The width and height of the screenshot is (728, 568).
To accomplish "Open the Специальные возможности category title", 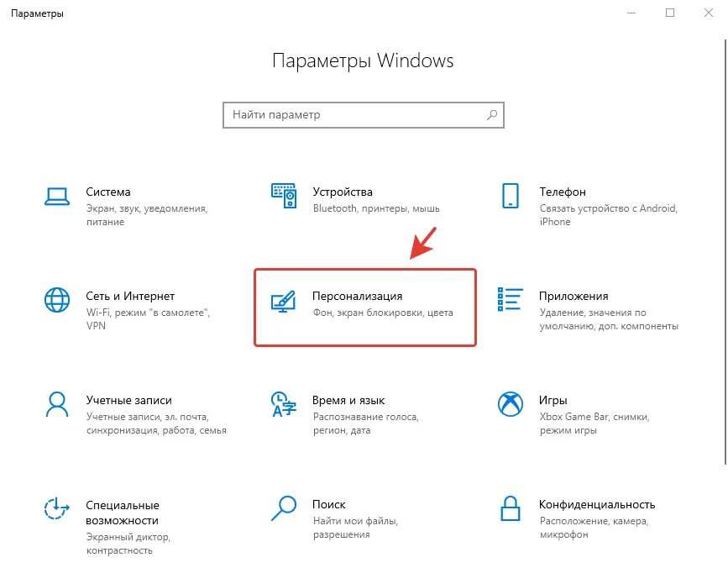I will coord(123,513).
